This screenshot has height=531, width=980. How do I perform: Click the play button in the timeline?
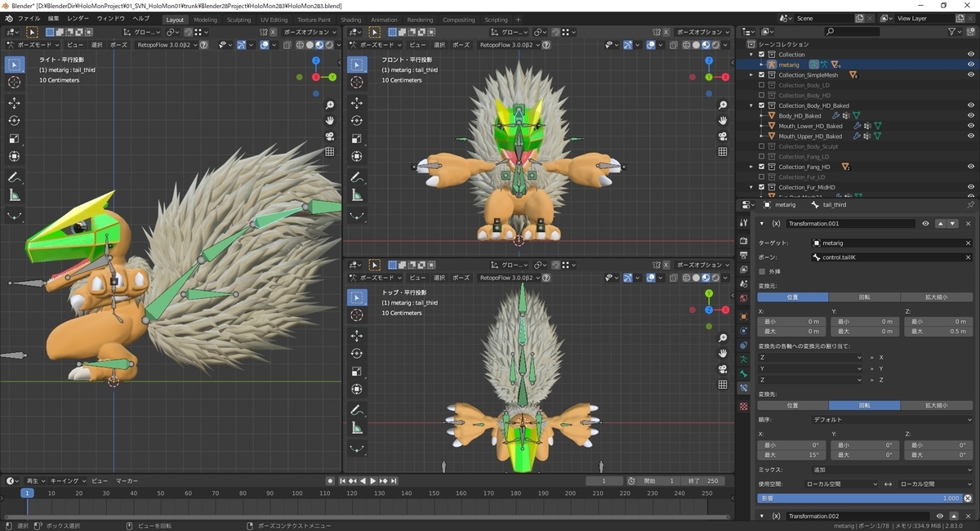pos(373,481)
